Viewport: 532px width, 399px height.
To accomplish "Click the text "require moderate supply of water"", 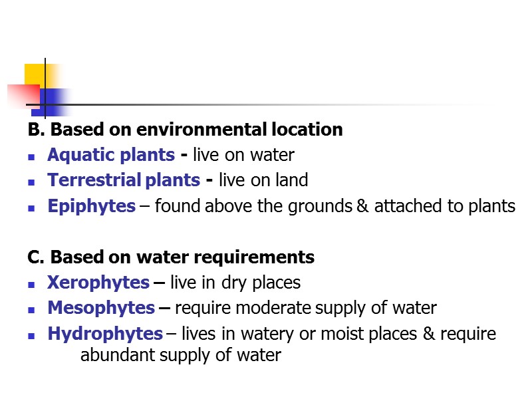I will [306, 308].
